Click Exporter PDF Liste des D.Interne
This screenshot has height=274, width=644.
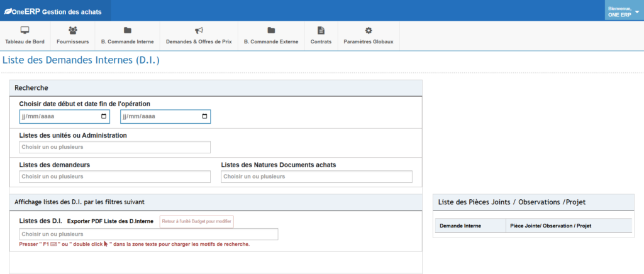point(111,221)
